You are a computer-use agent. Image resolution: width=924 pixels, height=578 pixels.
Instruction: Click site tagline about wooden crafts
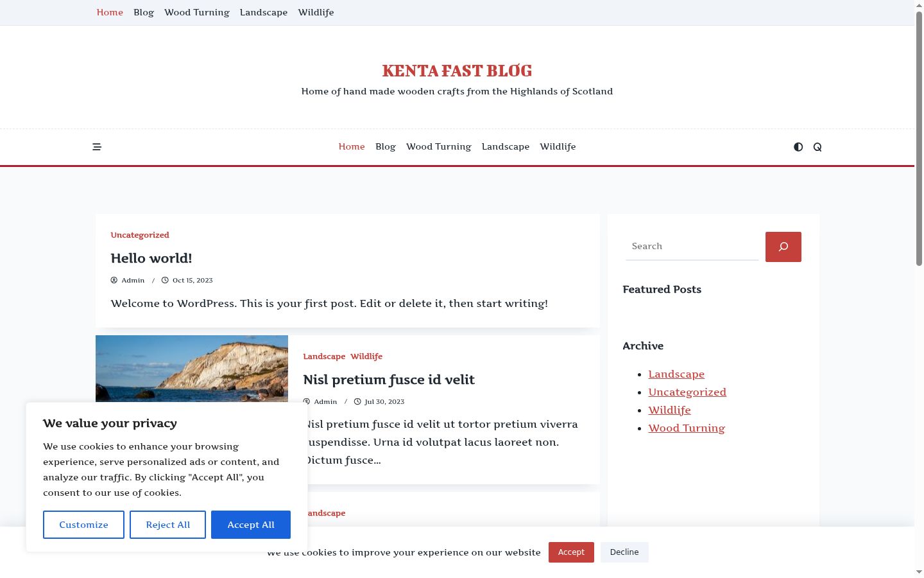457,91
